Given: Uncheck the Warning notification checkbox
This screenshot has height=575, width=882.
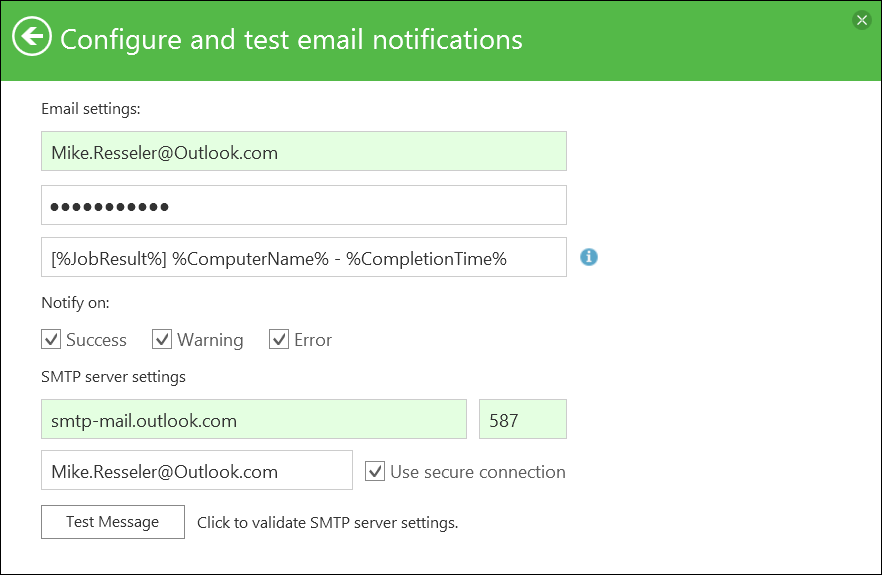Looking at the screenshot, I should 162,340.
